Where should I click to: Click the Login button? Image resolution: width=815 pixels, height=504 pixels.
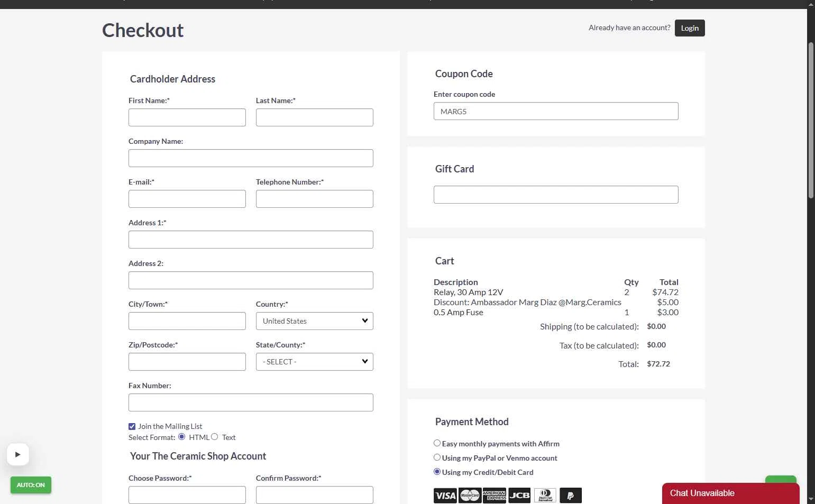[690, 28]
